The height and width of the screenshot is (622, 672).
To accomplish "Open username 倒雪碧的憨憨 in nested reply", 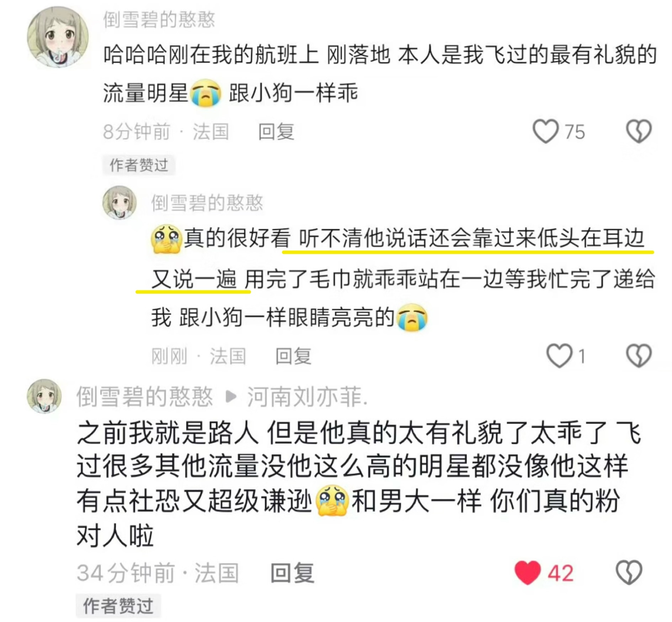I will [207, 203].
